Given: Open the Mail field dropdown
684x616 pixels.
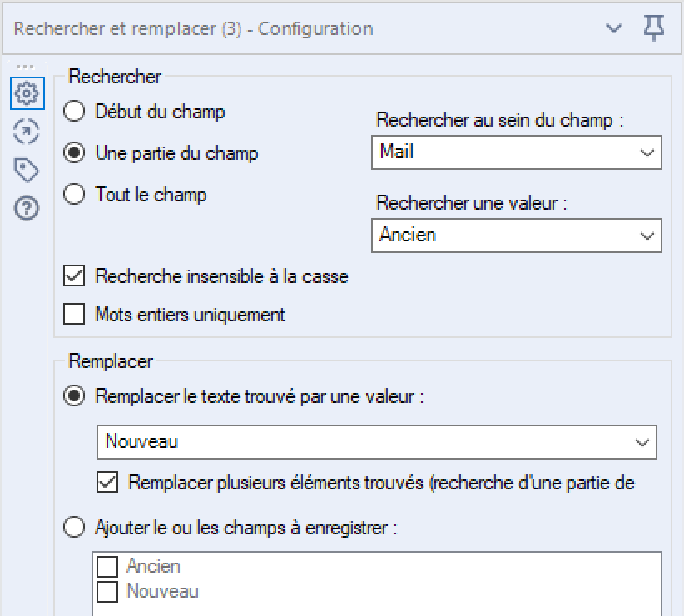Looking at the screenshot, I should (517, 152).
